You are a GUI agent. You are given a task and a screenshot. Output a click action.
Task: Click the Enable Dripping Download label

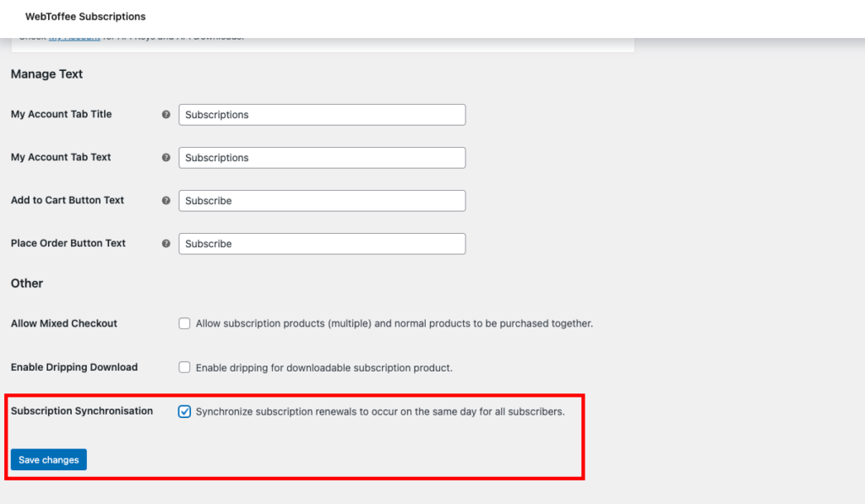(x=74, y=367)
